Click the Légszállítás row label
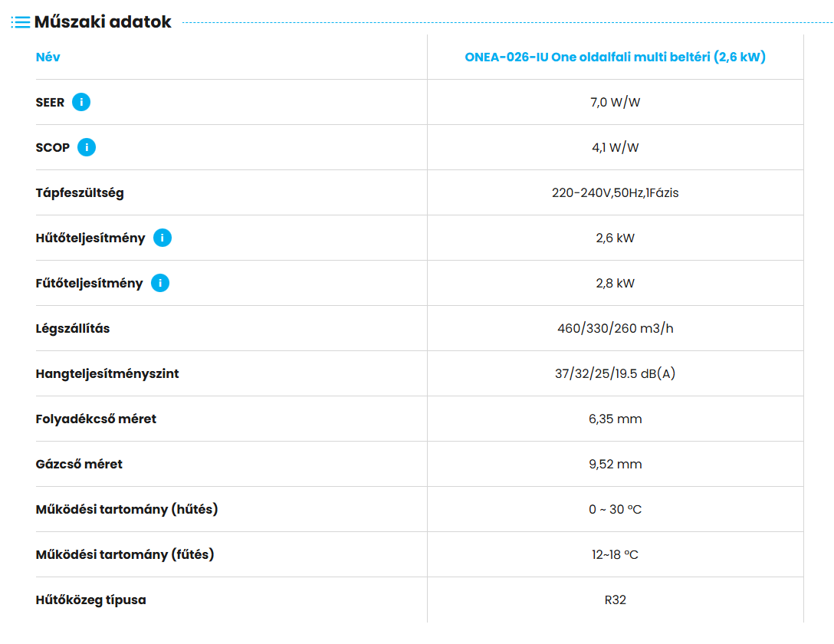The image size is (834, 644). point(73,328)
